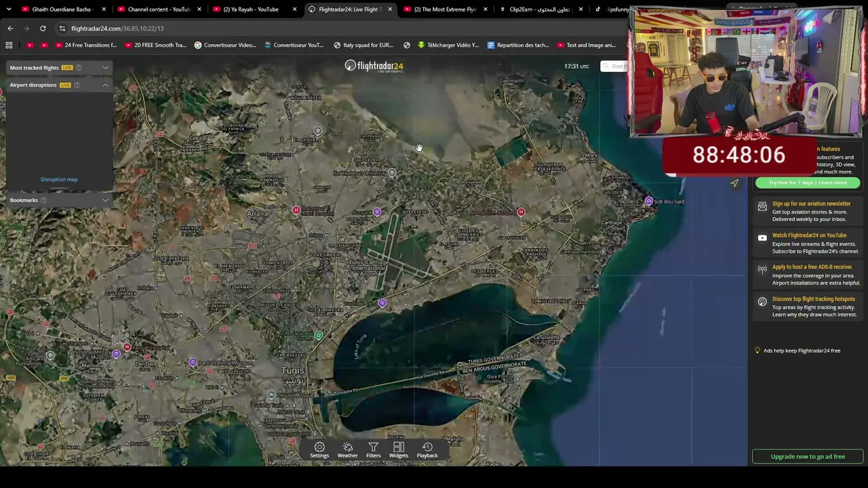Click Sidi Bou Said purple map marker
Viewport: 868px width, 488px height.
pyautogui.click(x=649, y=201)
